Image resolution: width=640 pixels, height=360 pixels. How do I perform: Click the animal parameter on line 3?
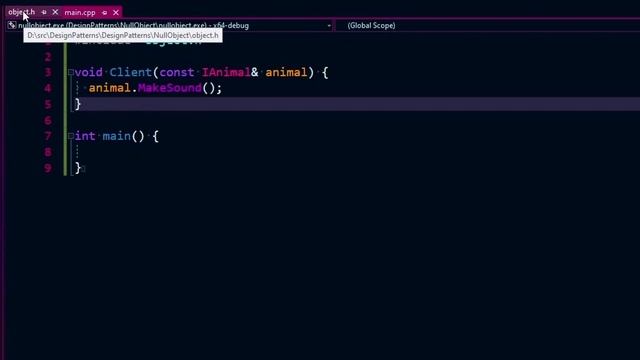click(x=286, y=72)
